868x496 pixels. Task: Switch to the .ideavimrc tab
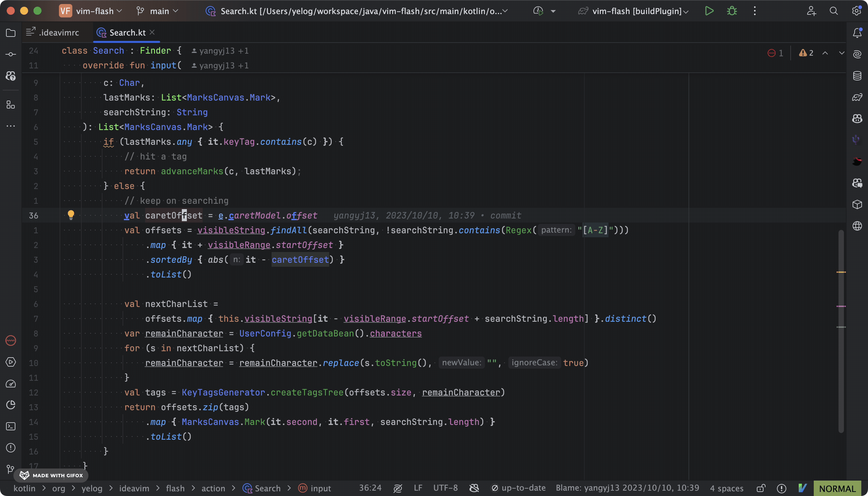[59, 33]
